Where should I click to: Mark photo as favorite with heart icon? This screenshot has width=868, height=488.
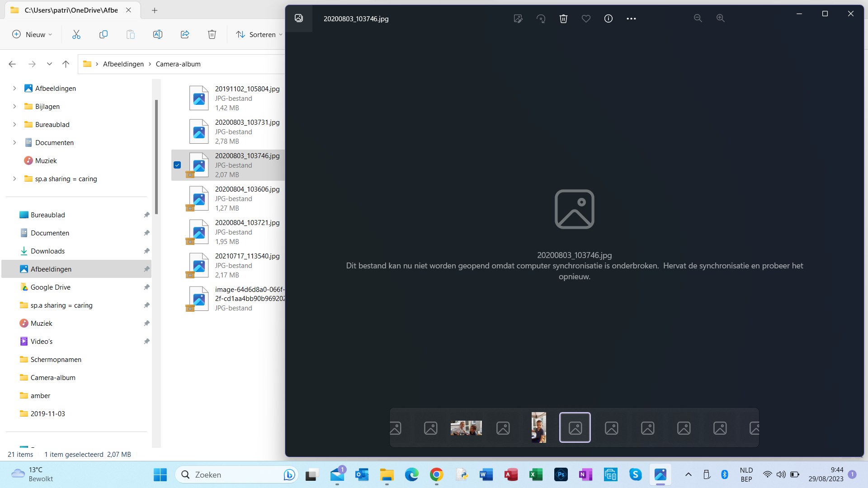tap(586, 19)
